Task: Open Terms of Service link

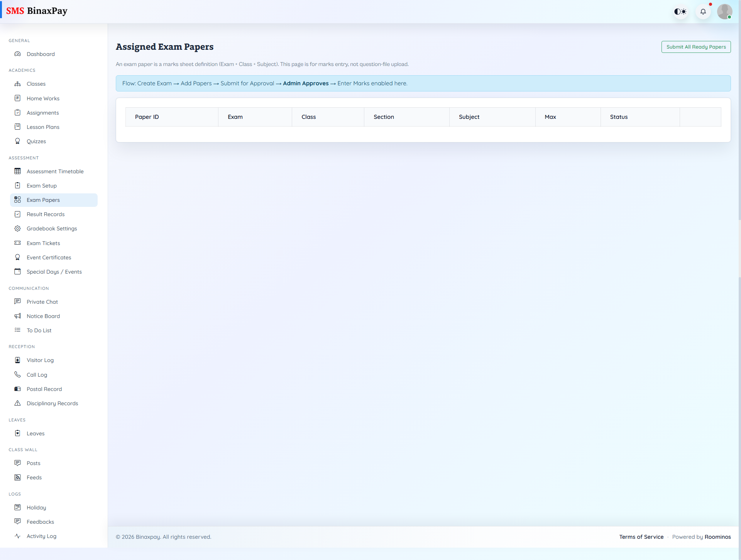Action: click(641, 537)
